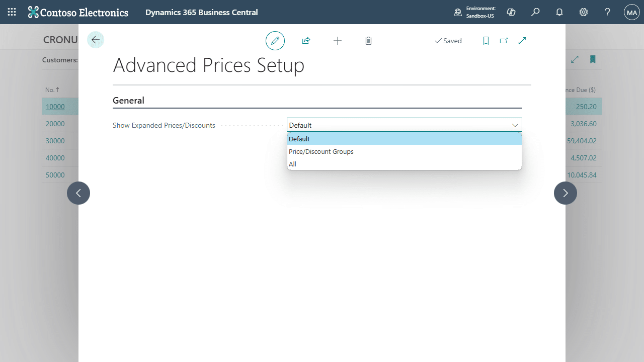Click the trash Delete icon

coord(368,41)
